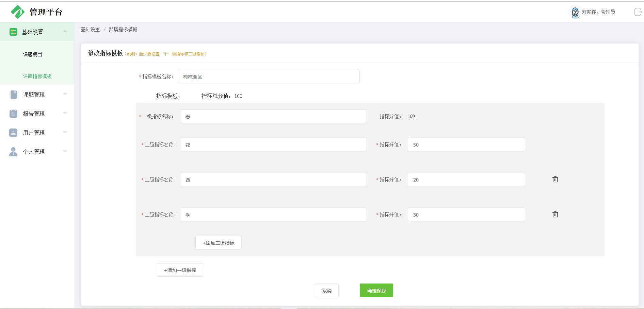Focus the 二级指标名称 field containing 四

click(273, 179)
